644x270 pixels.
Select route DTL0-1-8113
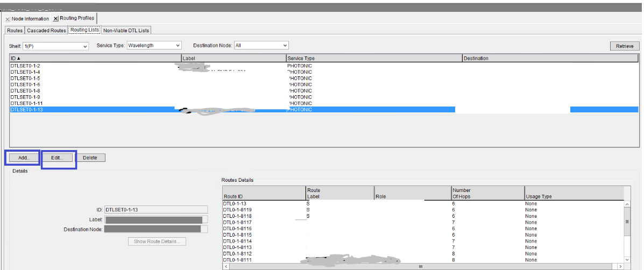click(423, 247)
